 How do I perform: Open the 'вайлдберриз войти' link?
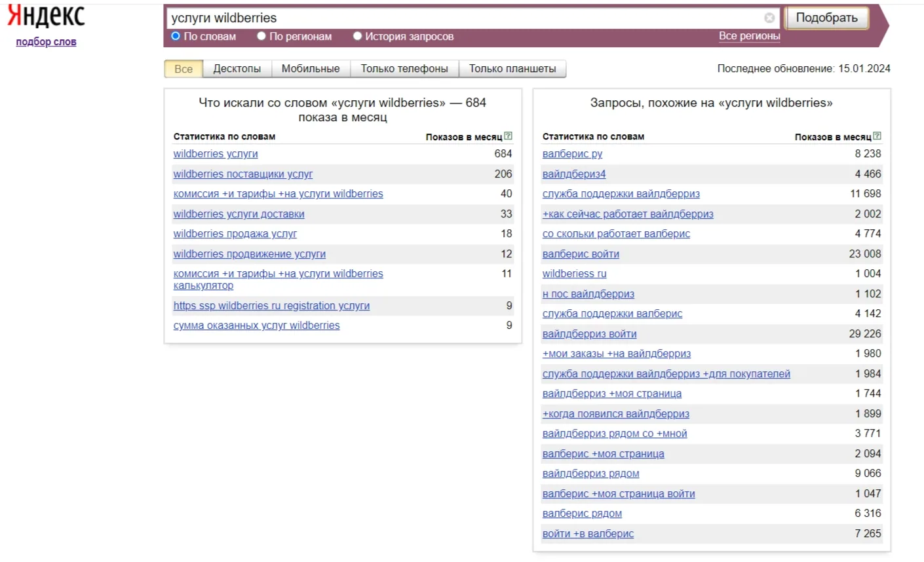tap(590, 334)
